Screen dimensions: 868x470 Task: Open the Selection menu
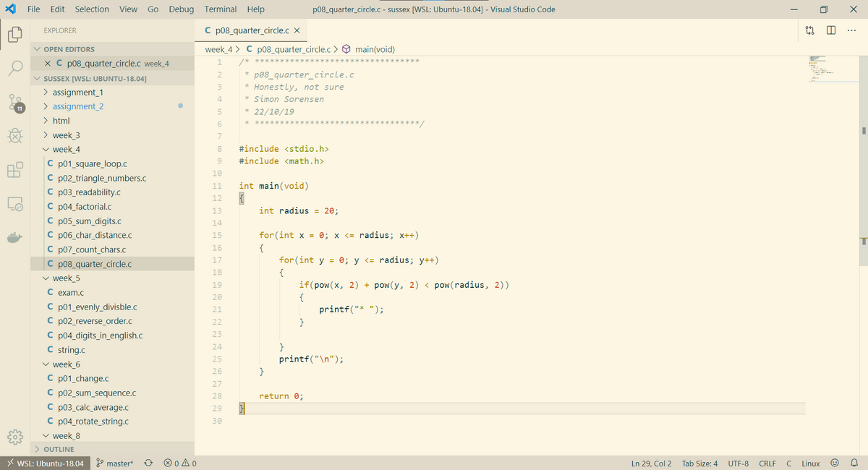pyautogui.click(x=92, y=9)
